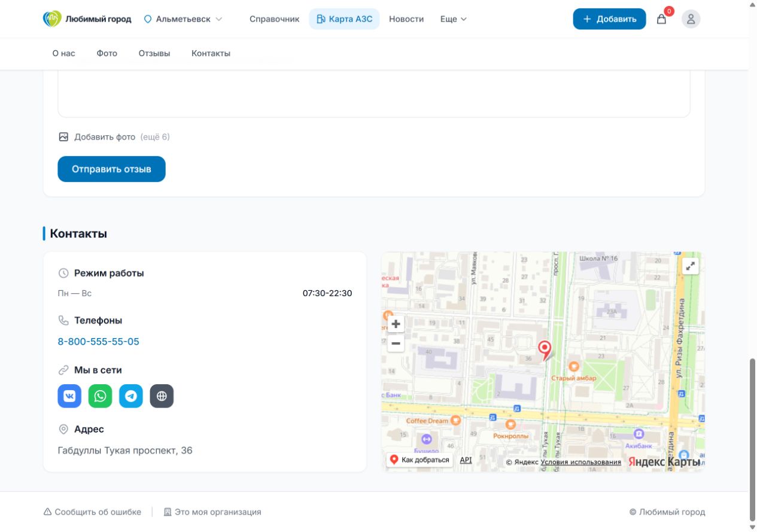757x532 pixels.
Task: Click Это моя организация link
Action: pos(212,512)
